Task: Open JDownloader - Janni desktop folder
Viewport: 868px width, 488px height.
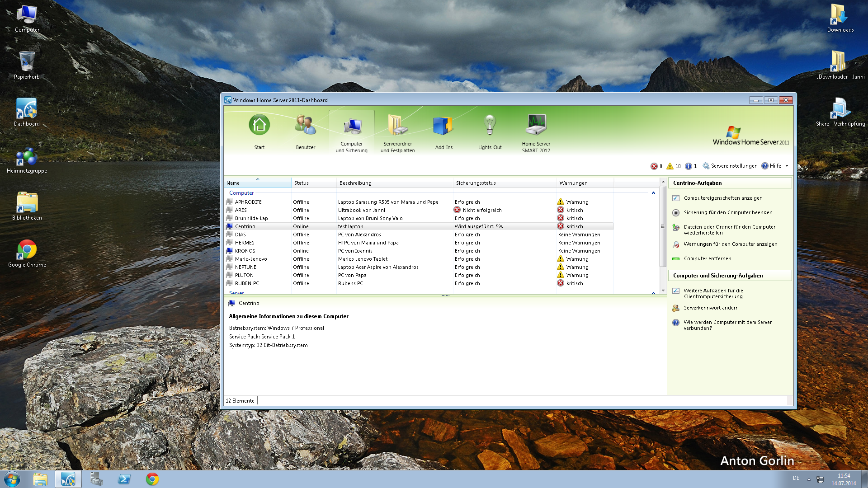Action: pyautogui.click(x=840, y=66)
